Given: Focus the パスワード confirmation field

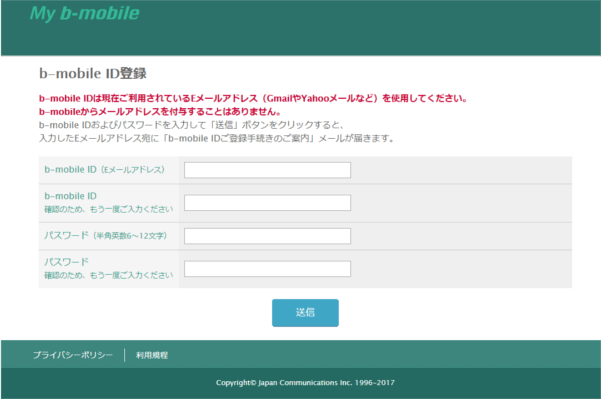Looking at the screenshot, I should click(267, 269).
